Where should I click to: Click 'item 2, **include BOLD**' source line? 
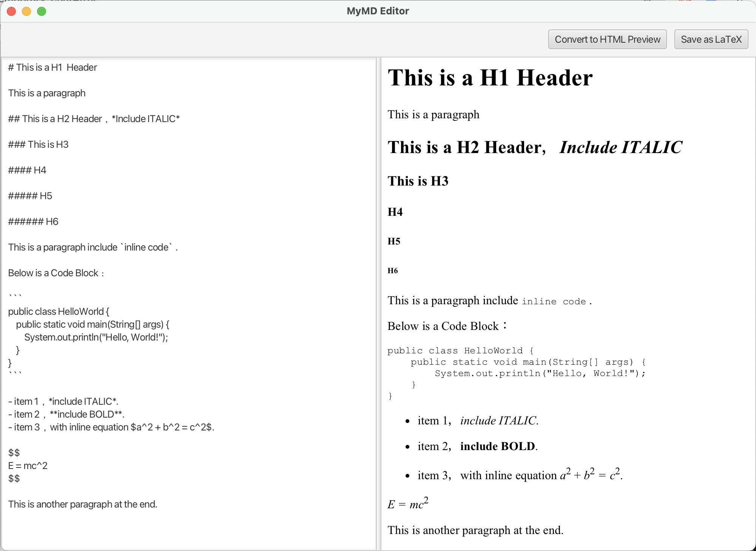[x=66, y=414]
